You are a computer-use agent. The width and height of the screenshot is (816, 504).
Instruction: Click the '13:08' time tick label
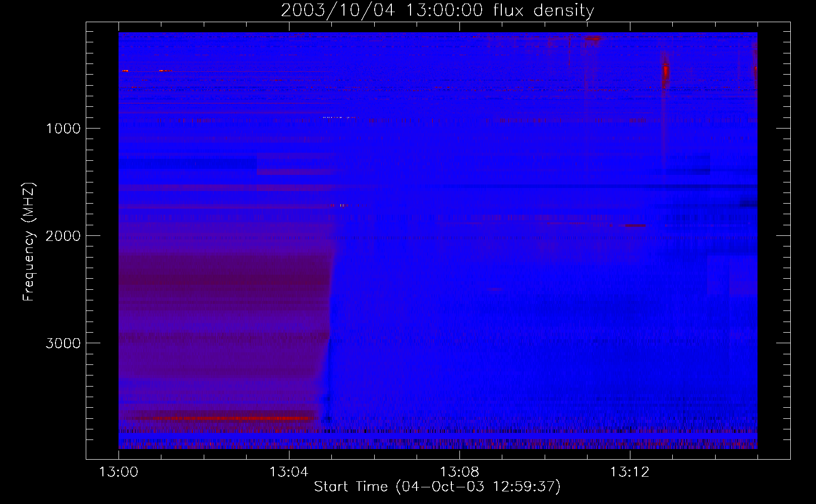coord(459,472)
